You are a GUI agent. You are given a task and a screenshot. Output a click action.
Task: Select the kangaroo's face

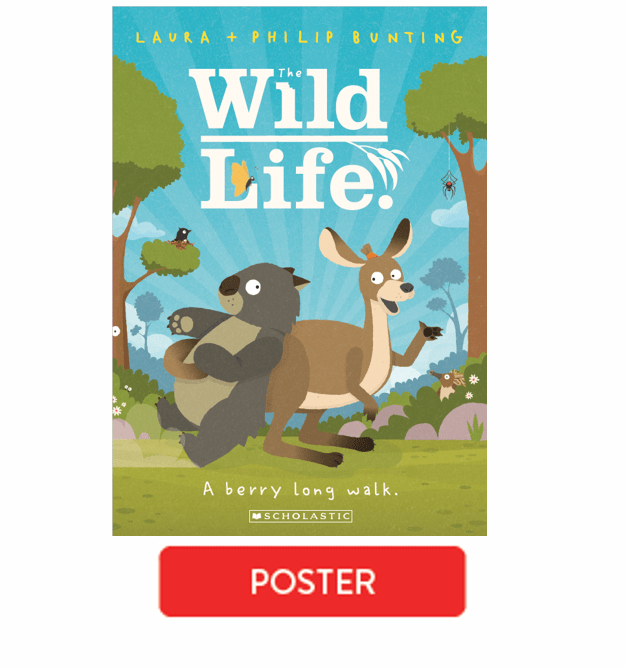[x=386, y=285]
